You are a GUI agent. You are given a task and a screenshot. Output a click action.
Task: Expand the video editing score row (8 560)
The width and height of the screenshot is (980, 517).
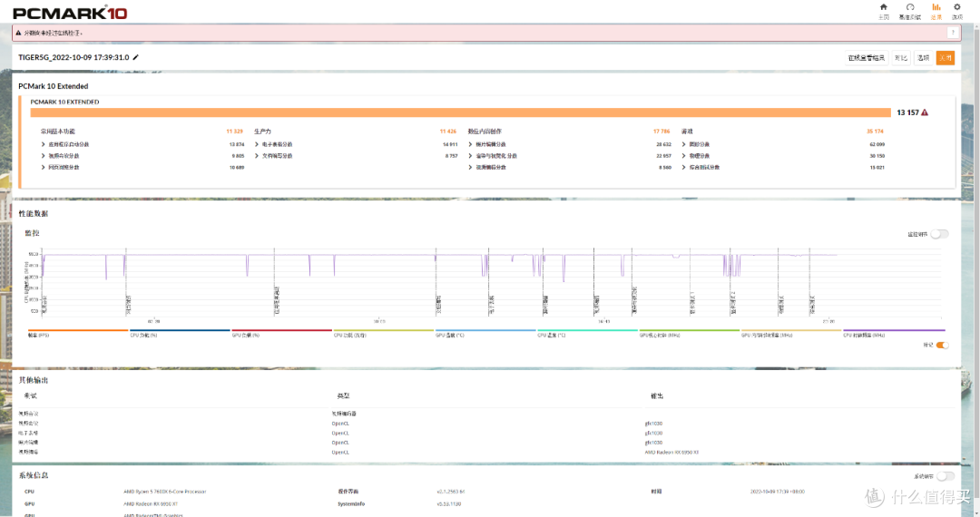pos(569,167)
